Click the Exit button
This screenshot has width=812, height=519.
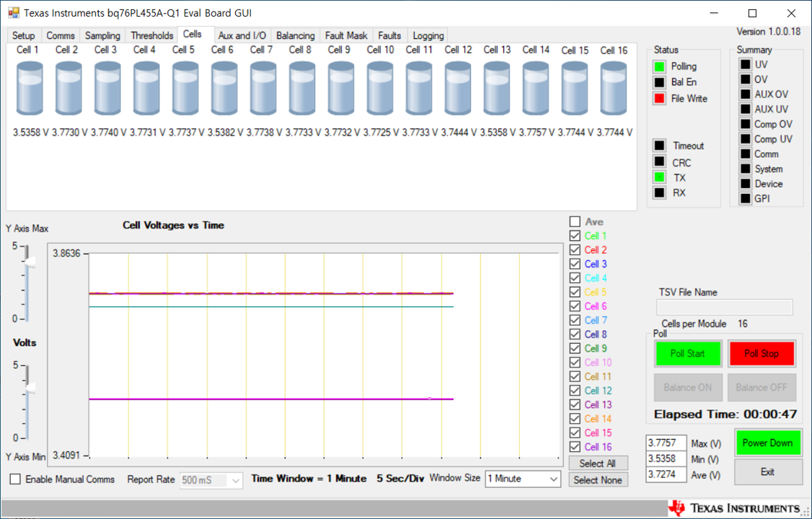tap(767, 472)
